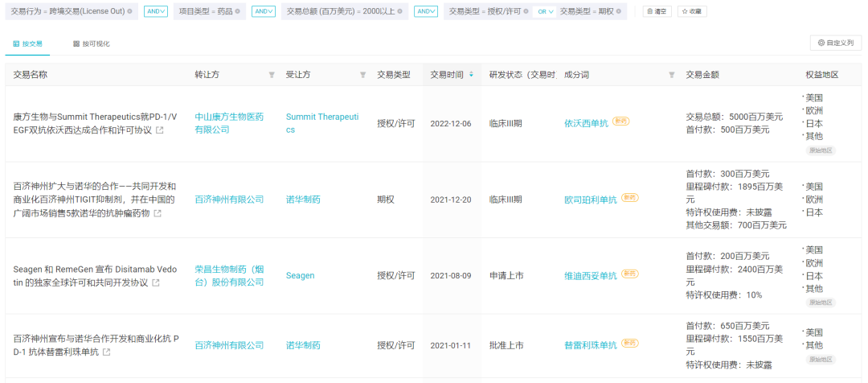Screen dimensions: 868x383
Task: Open 百济神州有限公司 link in TIGIT row
Action: coord(229,200)
